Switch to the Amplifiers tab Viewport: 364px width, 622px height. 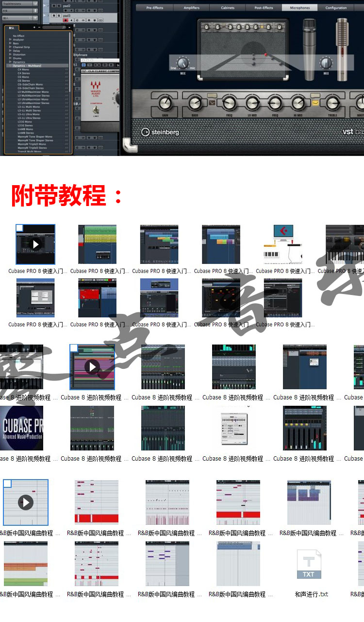(x=192, y=8)
